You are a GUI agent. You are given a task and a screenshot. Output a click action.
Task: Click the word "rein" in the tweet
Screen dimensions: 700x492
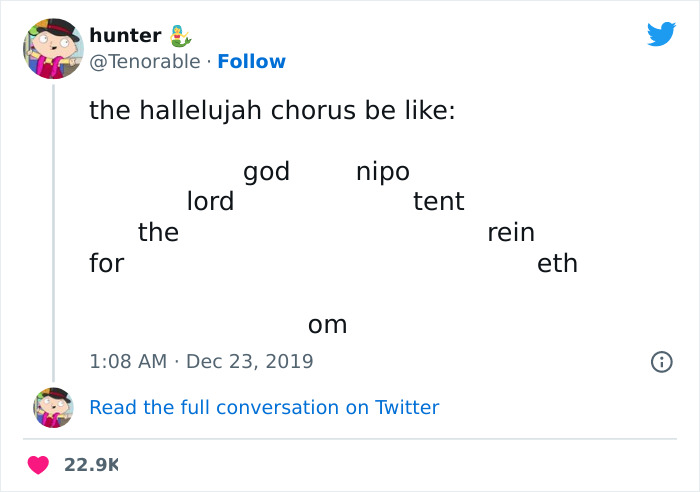pyautogui.click(x=511, y=233)
